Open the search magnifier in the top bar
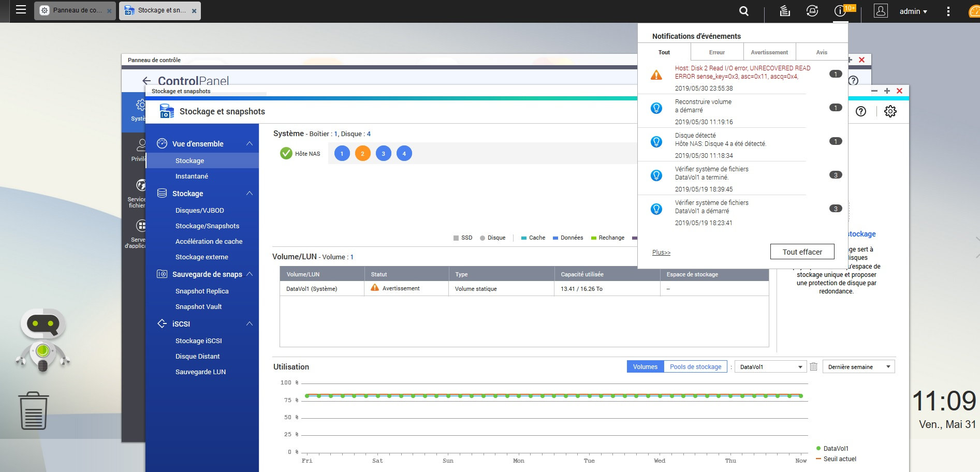Screen dimensions: 980x472 point(744,11)
